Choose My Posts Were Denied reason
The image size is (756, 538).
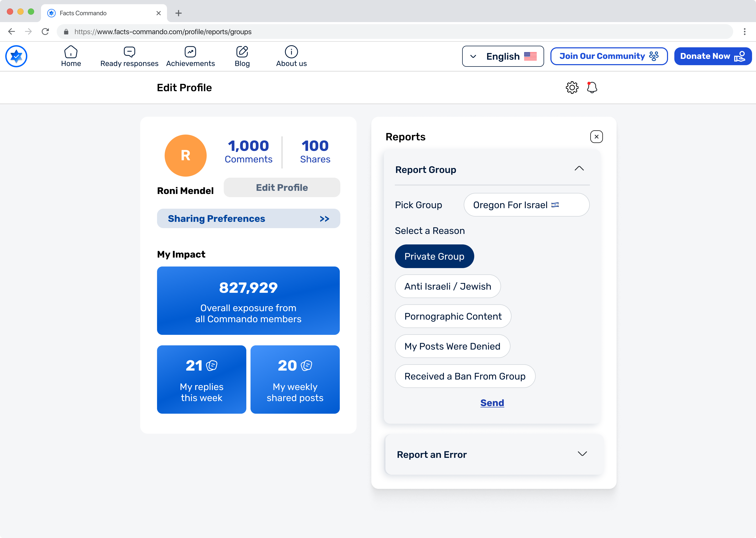(452, 346)
